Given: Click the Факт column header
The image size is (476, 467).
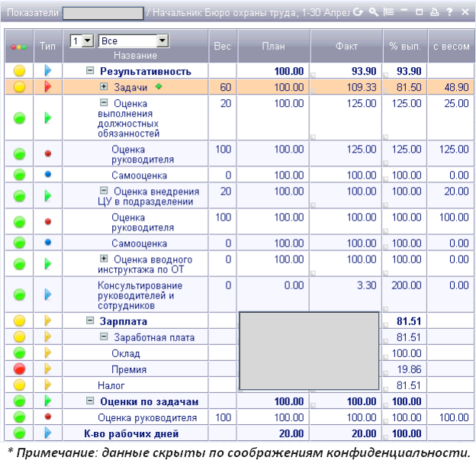Looking at the screenshot, I should 346,46.
